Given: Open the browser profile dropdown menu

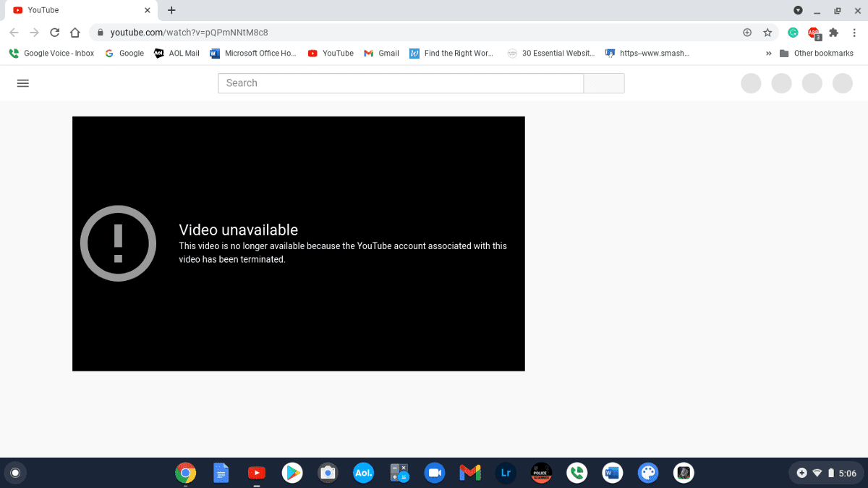Looking at the screenshot, I should pyautogui.click(x=798, y=10).
